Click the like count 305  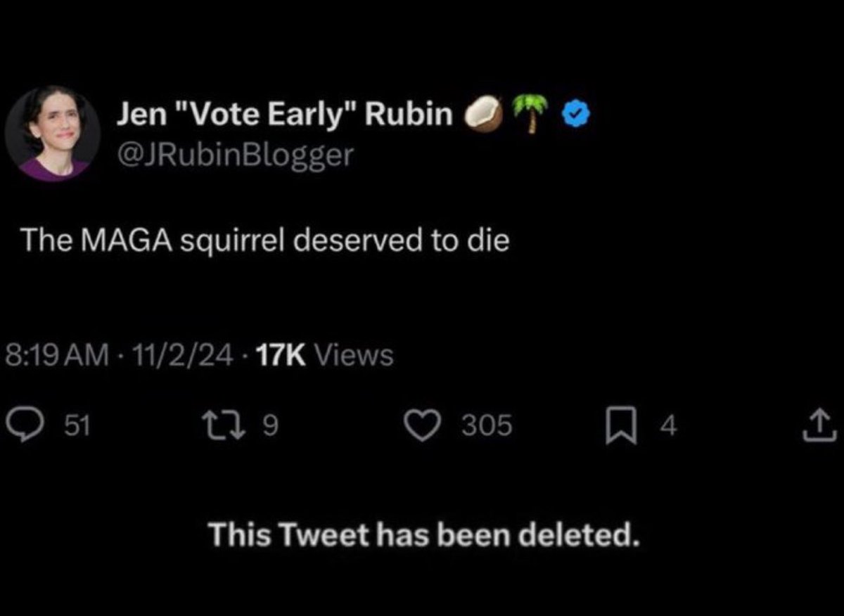pos(487,425)
